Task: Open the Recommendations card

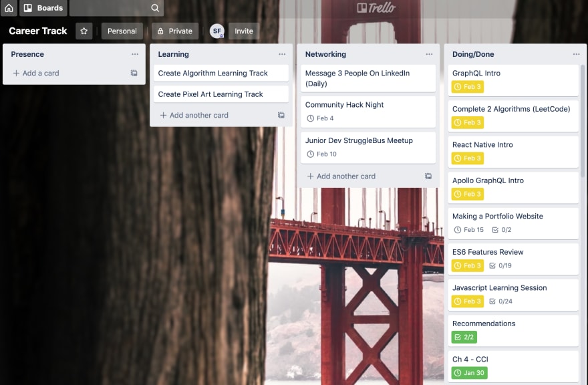Action: pos(513,331)
